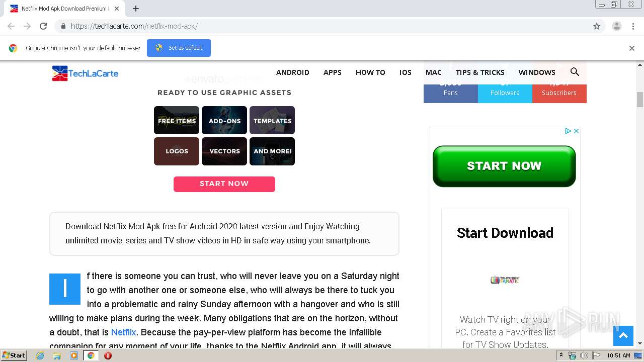Viewport: 644px width, 362px height.
Task: Jump to top with the blue arrow button
Action: coord(623,336)
